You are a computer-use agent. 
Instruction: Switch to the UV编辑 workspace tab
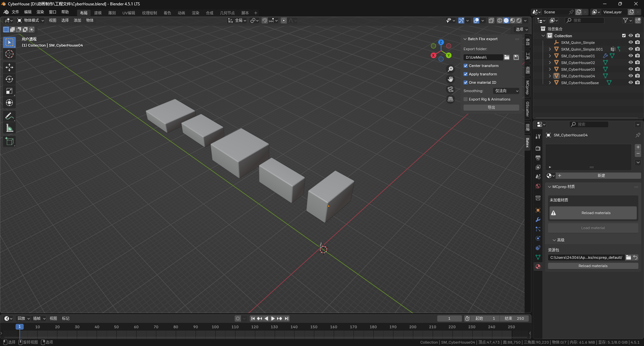pyautogui.click(x=129, y=13)
